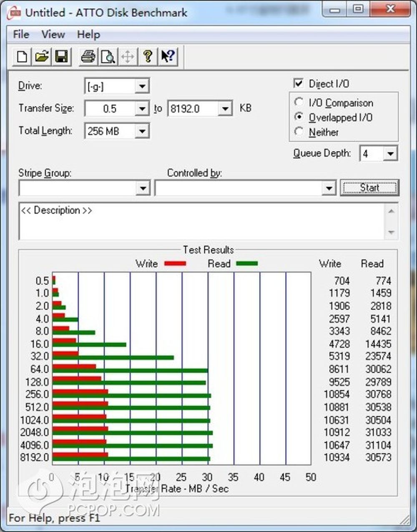Click the read value 30062
This screenshot has width=417, height=532.
click(x=379, y=369)
